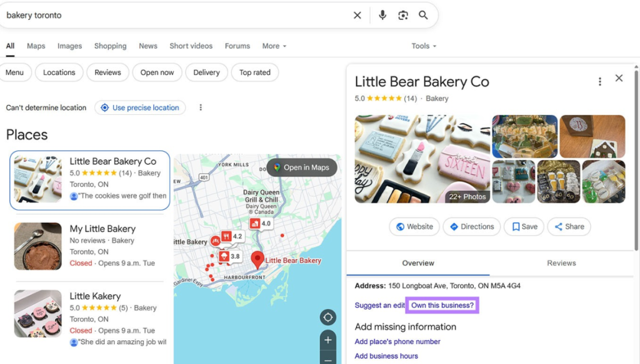This screenshot has height=364, width=640.
Task: Toggle the Delivery filter chip
Action: 206,72
